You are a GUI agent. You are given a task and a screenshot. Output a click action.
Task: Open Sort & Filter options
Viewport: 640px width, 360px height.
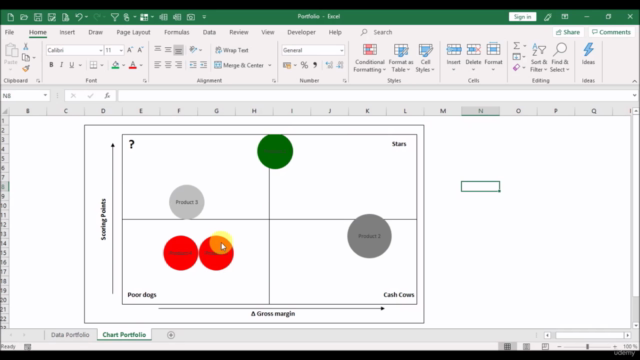[x=539, y=58]
